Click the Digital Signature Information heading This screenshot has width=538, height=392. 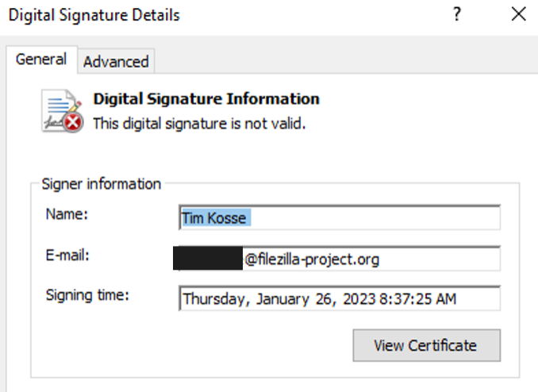tap(206, 99)
